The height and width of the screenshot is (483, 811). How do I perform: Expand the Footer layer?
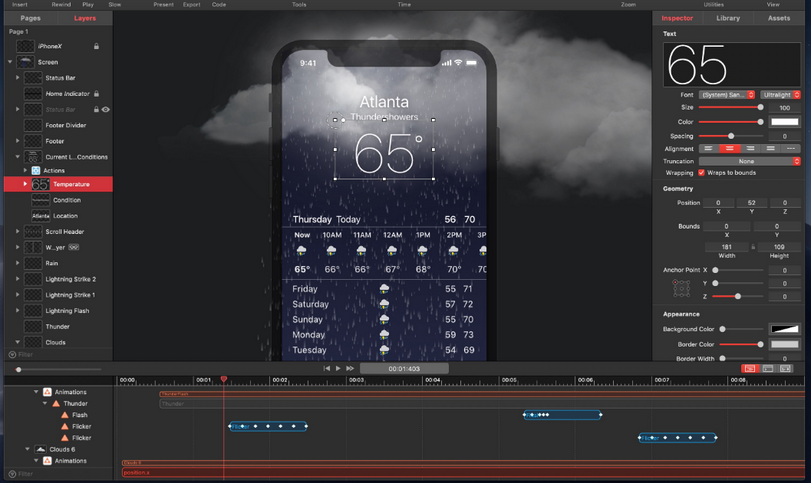click(x=18, y=141)
